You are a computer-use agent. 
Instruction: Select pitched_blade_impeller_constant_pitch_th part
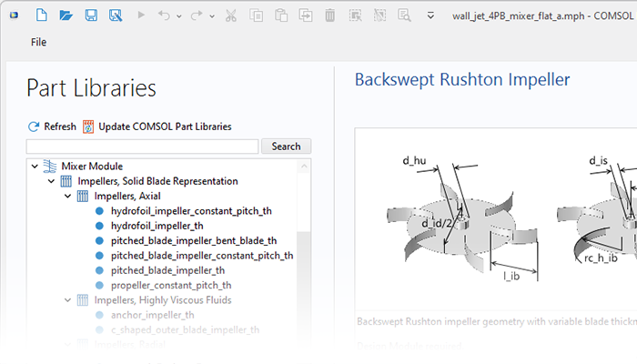click(202, 256)
